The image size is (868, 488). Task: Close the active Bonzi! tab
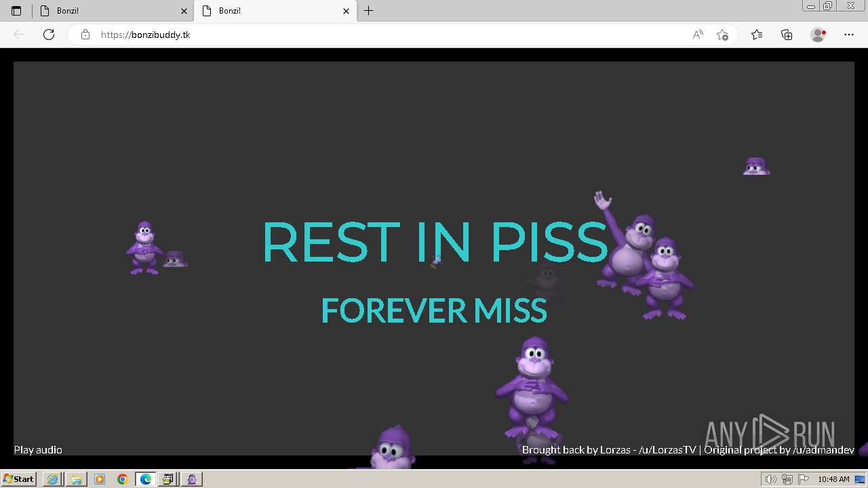[346, 11]
